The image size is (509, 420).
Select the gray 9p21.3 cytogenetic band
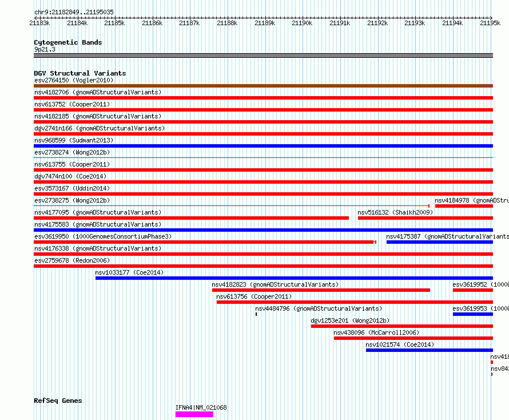pos(263,56)
